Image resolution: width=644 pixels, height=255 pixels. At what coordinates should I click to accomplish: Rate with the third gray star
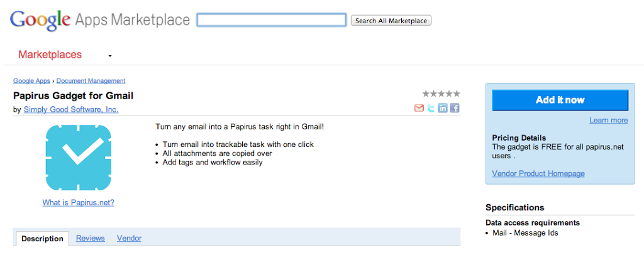441,94
